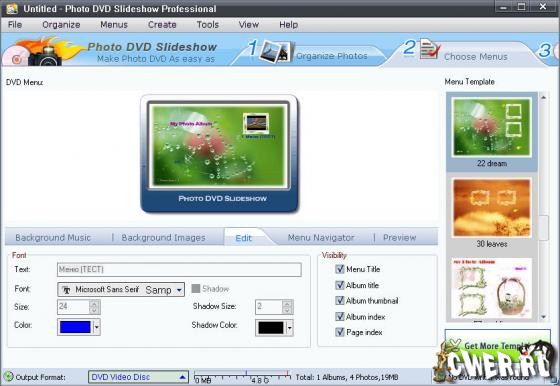This screenshot has height=386, width=560.
Task: Switch to Background Music tab
Action: pos(53,237)
